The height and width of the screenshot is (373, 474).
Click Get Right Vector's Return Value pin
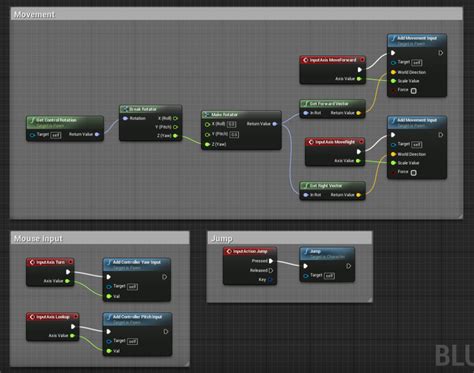(359, 195)
